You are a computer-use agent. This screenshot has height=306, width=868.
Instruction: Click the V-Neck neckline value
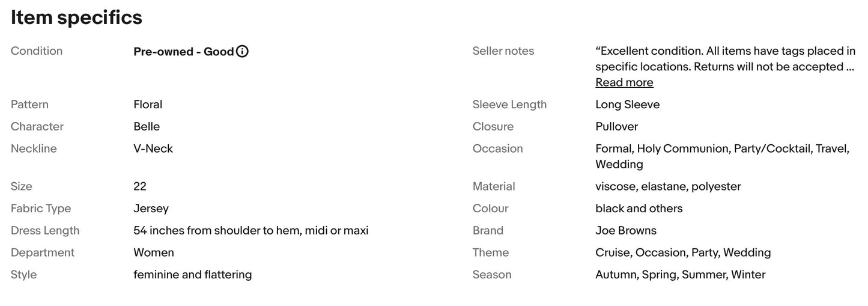point(153,148)
